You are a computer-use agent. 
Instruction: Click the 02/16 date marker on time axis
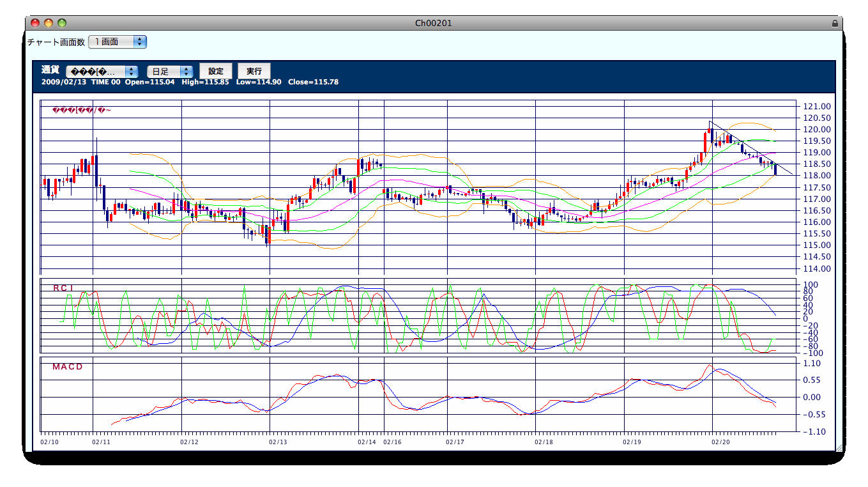[393, 442]
